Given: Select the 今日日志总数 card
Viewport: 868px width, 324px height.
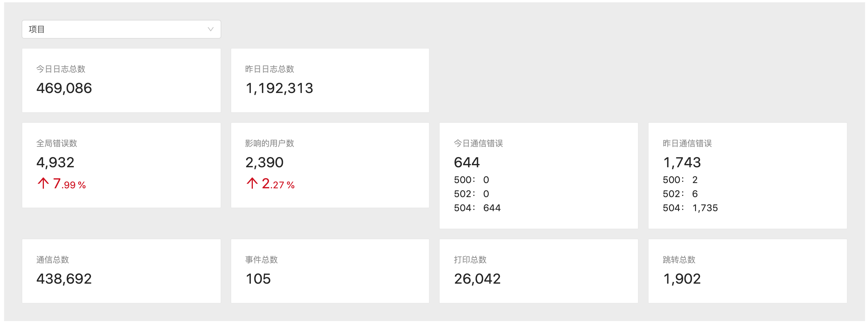Looking at the screenshot, I should pos(121,80).
